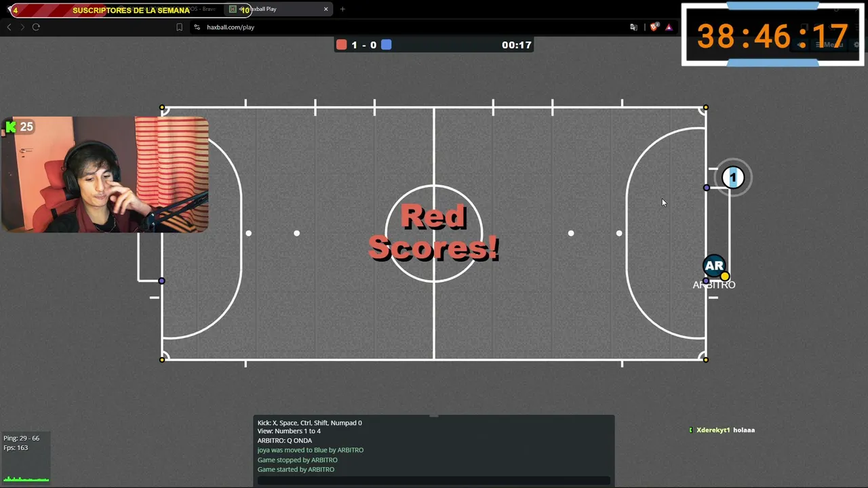
Task: Click 'Game started by ARBITRO' message
Action: (296, 469)
